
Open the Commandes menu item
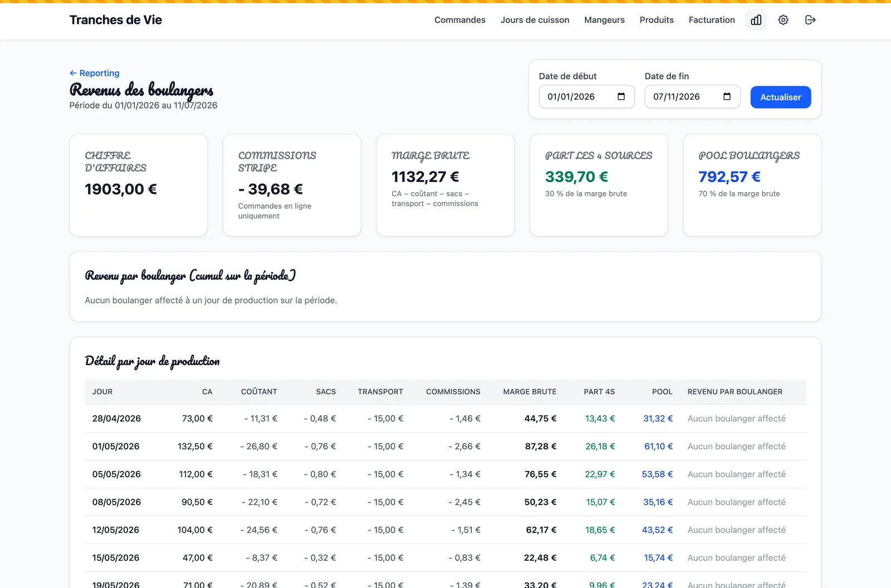[x=460, y=20]
